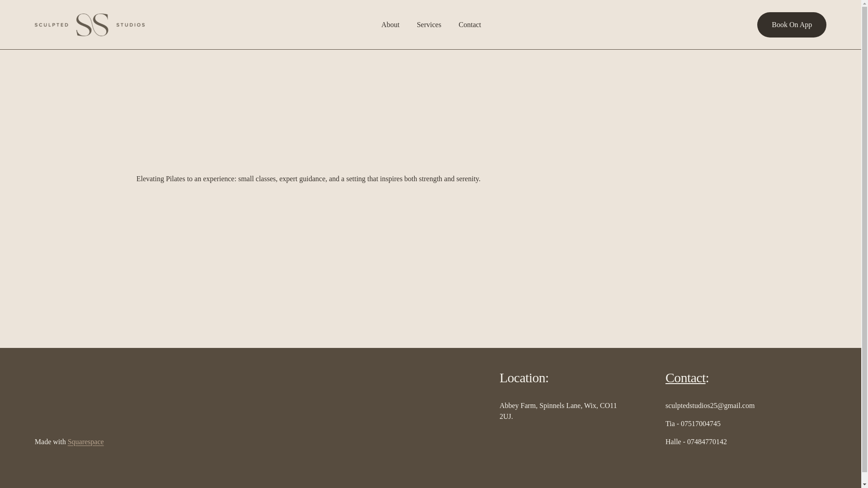Select the sculptedstudios25@gmail.com email text
The width and height of the screenshot is (868, 488).
[710, 406]
